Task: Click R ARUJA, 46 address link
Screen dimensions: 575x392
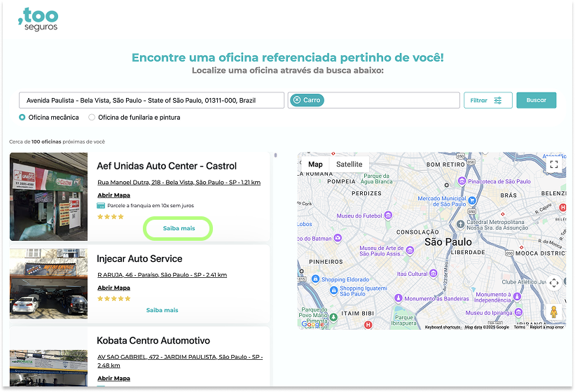Action: click(x=162, y=275)
